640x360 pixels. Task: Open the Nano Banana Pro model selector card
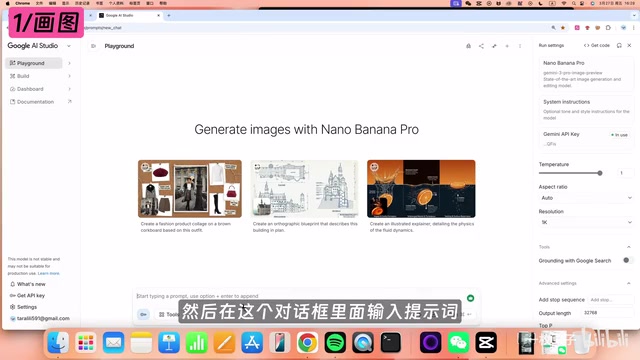point(586,74)
